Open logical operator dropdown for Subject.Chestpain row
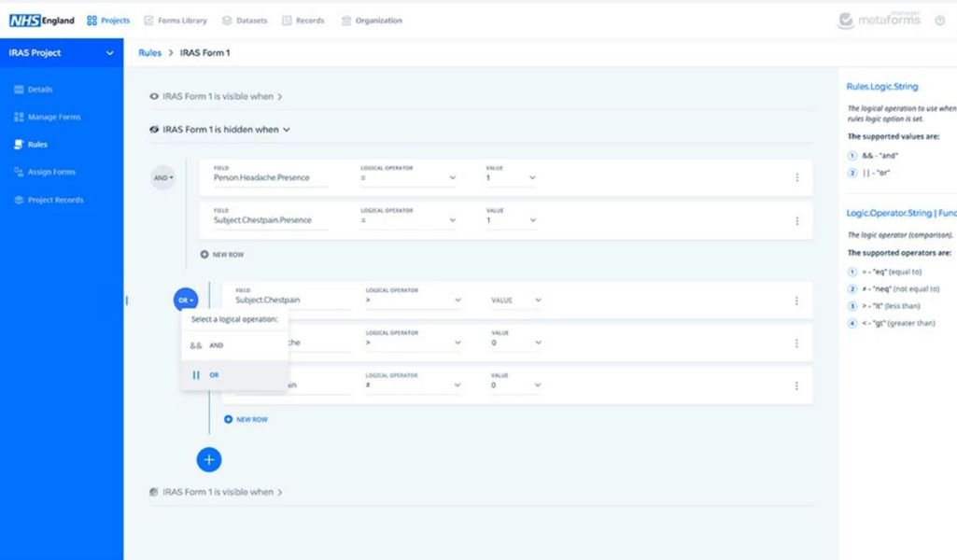Image resolution: width=957 pixels, height=560 pixels. [x=414, y=300]
